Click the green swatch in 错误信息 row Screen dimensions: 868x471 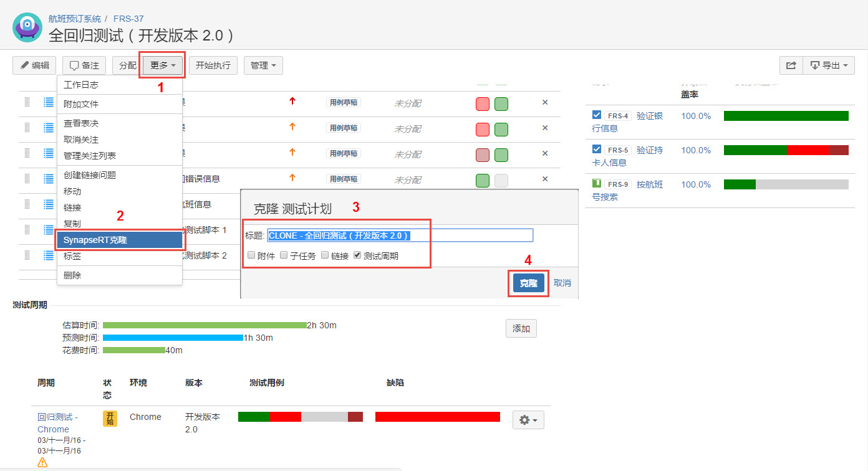coord(482,181)
